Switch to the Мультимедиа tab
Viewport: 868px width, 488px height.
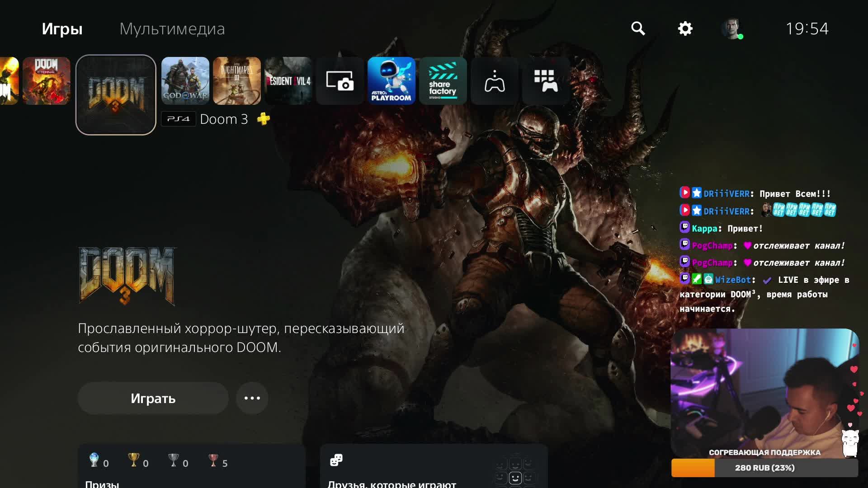coord(172,29)
